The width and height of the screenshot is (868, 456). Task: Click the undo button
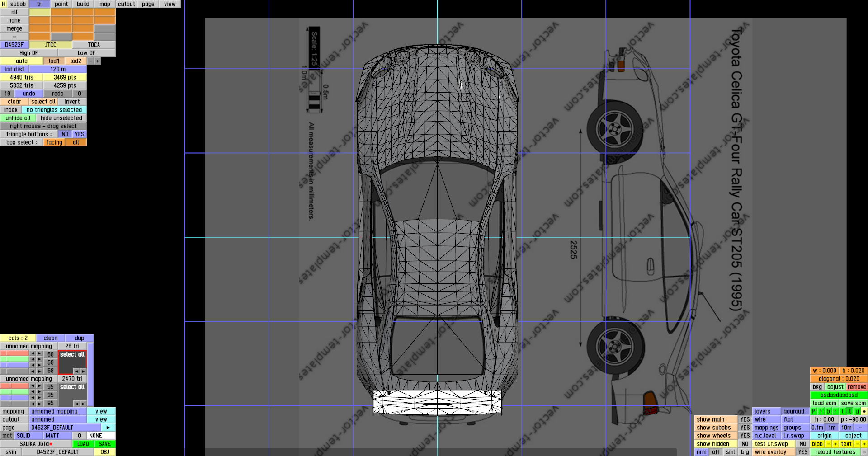29,94
